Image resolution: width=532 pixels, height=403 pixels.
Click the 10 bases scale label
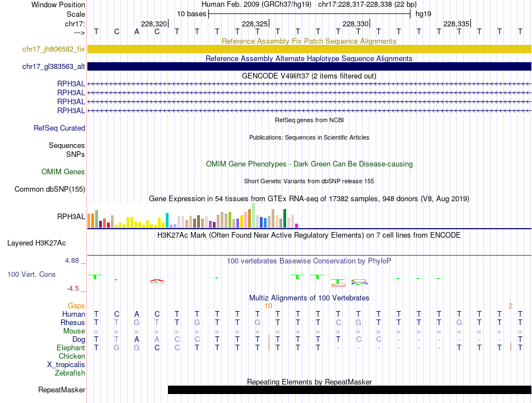coord(192,14)
